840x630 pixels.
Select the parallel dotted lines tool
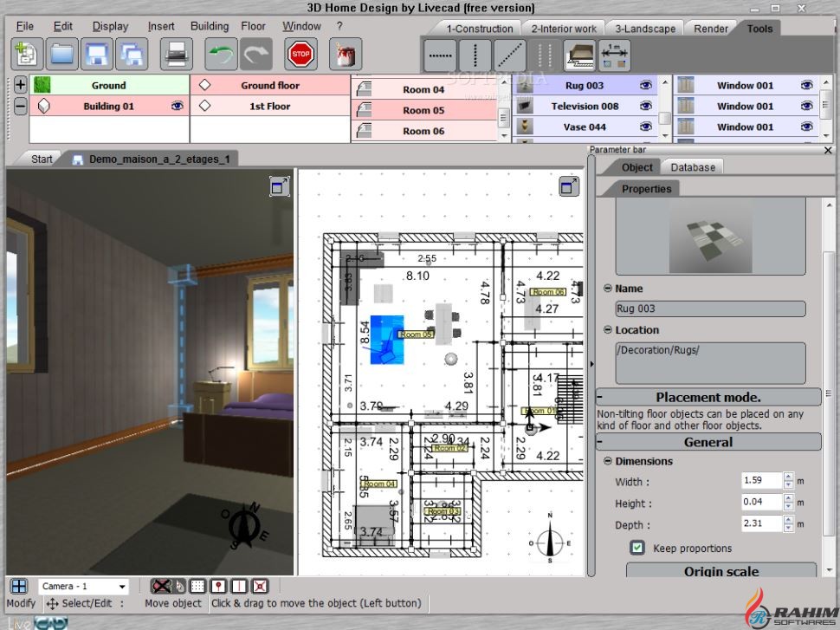tap(545, 55)
